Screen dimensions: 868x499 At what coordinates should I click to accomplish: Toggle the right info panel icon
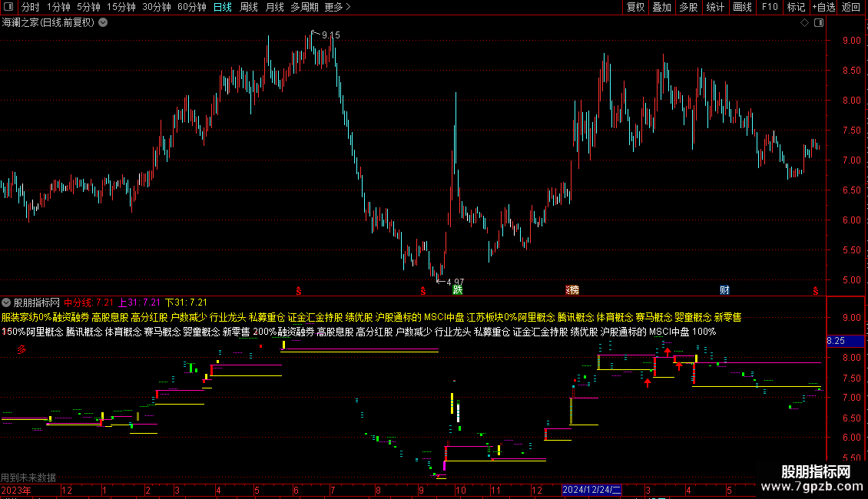coord(819,23)
